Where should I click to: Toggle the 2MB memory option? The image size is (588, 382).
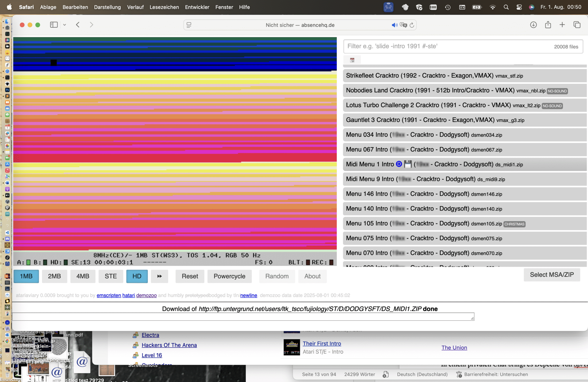tap(54, 276)
